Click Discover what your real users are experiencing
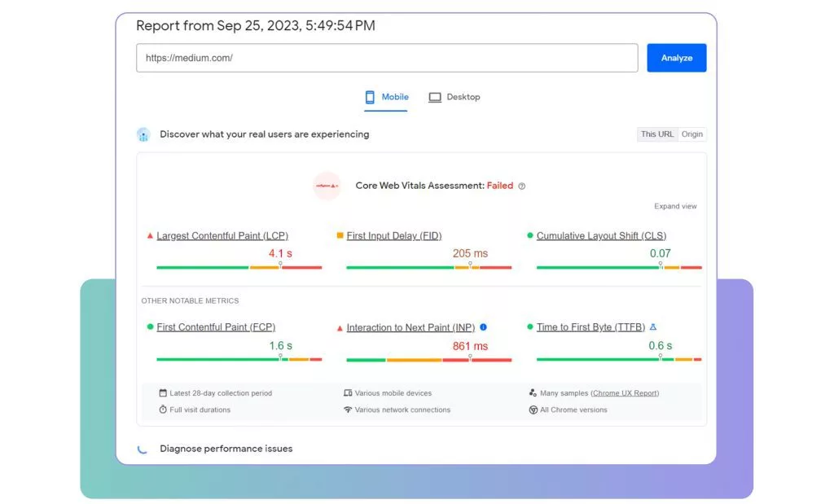This screenshot has height=504, width=834. point(265,134)
